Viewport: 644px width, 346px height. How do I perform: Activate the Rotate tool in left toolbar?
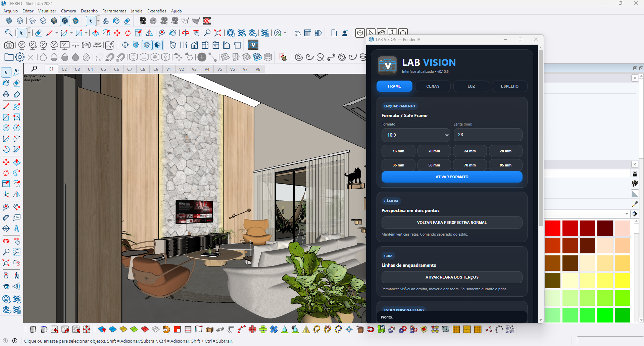(6, 173)
